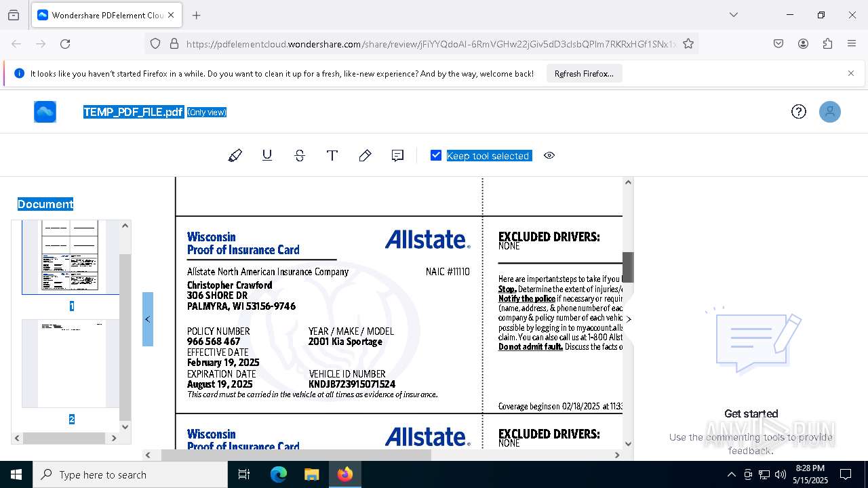Select the Wondershare PDFelement Cloud tab
The width and height of the screenshot is (868, 488).
106,15
